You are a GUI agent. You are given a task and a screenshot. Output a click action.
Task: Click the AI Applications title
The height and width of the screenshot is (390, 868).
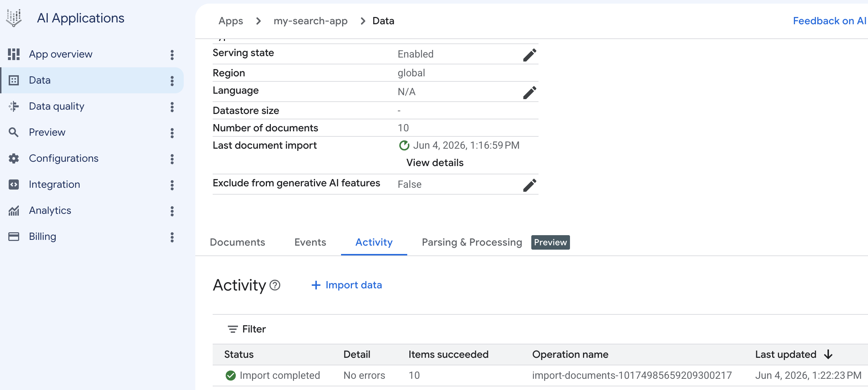81,18
